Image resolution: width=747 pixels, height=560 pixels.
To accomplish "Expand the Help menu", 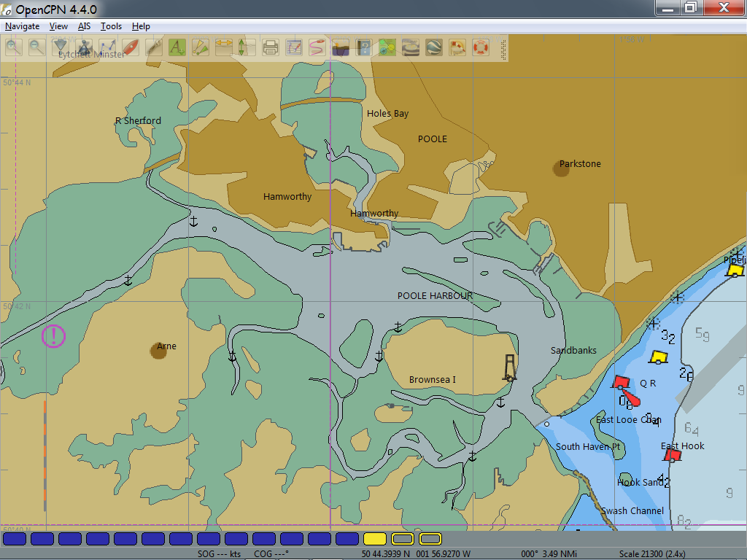I will click(x=141, y=26).
